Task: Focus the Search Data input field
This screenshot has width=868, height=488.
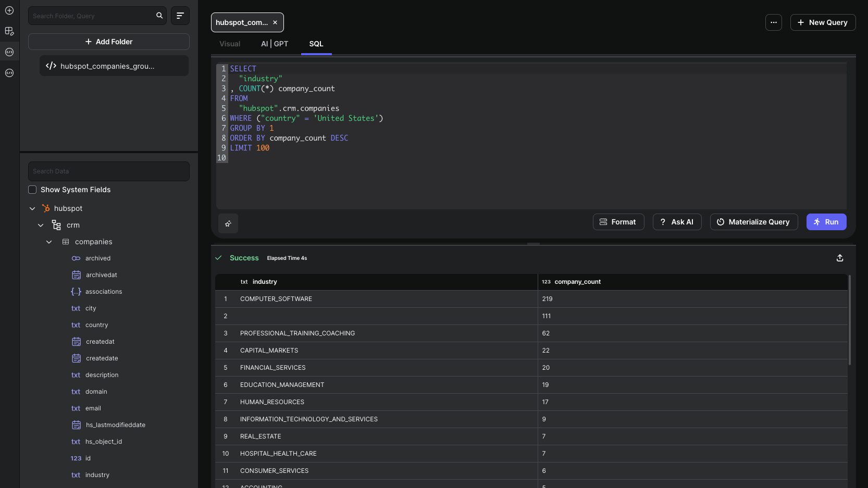Action: tap(109, 171)
